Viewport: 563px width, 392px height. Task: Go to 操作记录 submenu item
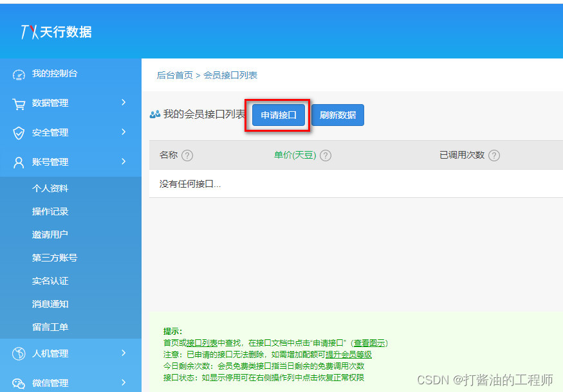pyautogui.click(x=50, y=211)
